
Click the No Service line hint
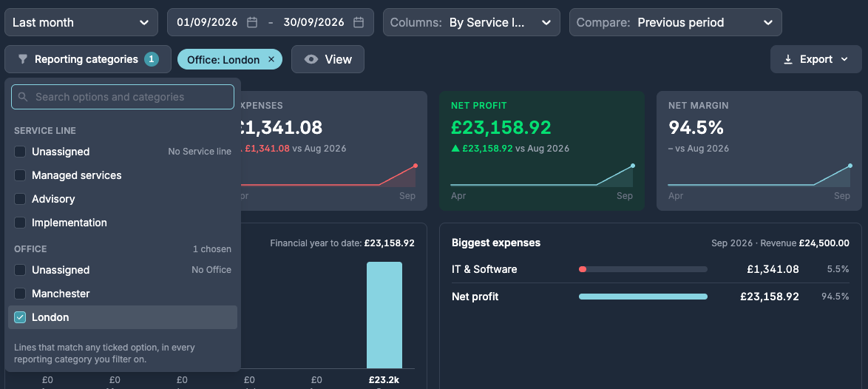coord(200,152)
